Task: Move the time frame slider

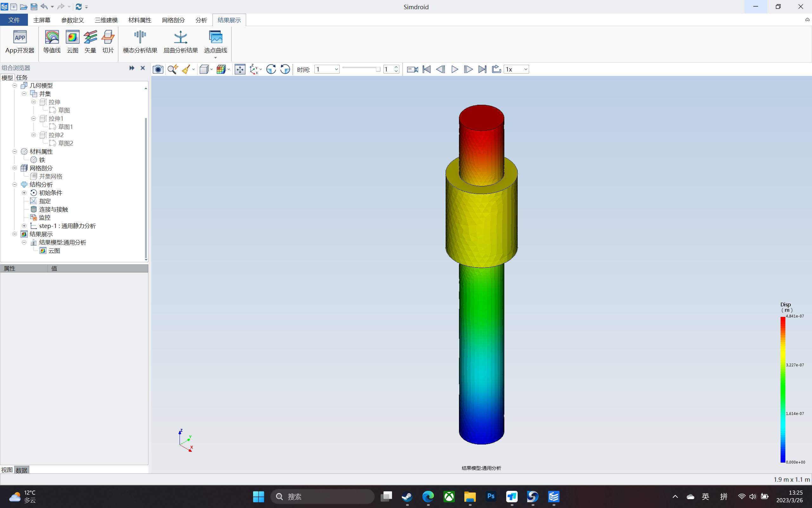Action: click(x=378, y=69)
